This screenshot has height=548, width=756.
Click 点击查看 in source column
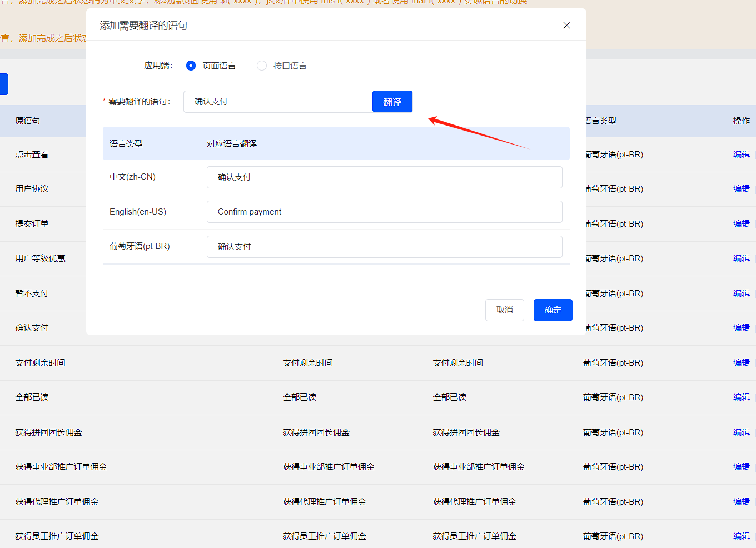(32, 155)
